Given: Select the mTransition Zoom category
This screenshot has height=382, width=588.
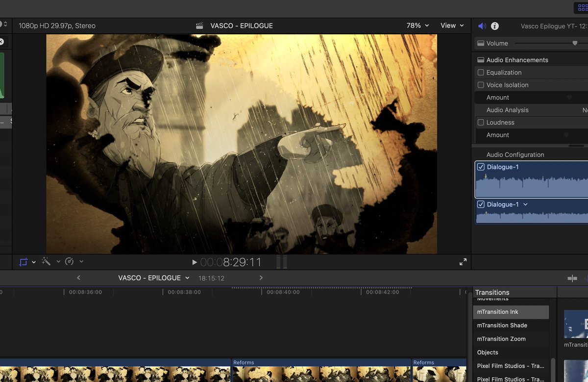Looking at the screenshot, I should point(511,339).
